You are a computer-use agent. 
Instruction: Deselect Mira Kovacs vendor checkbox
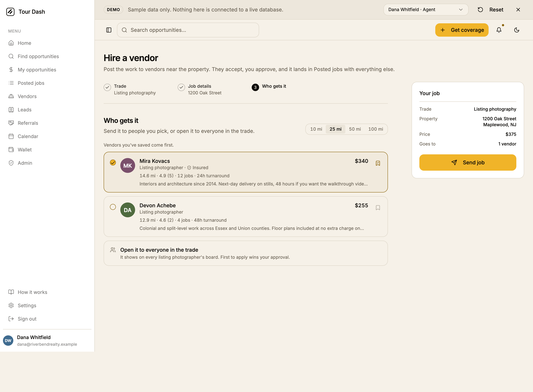(x=113, y=163)
